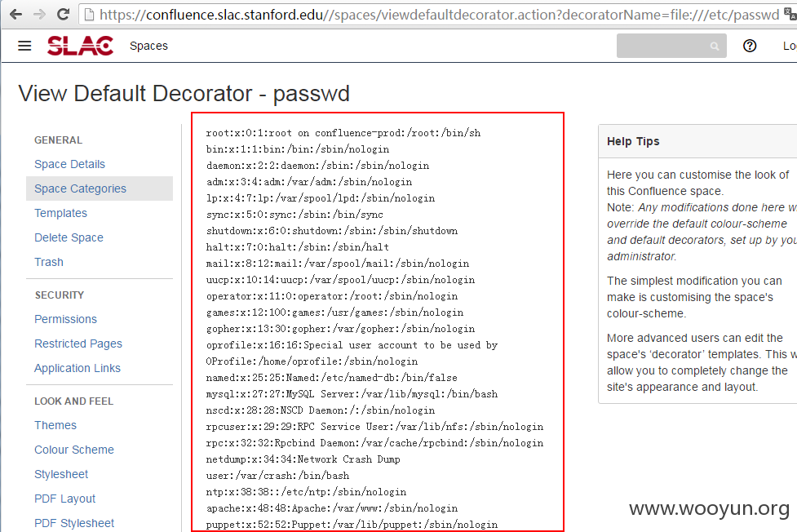Click the 'apache:x:48:48' line
The height and width of the screenshot is (532, 797).
332,508
